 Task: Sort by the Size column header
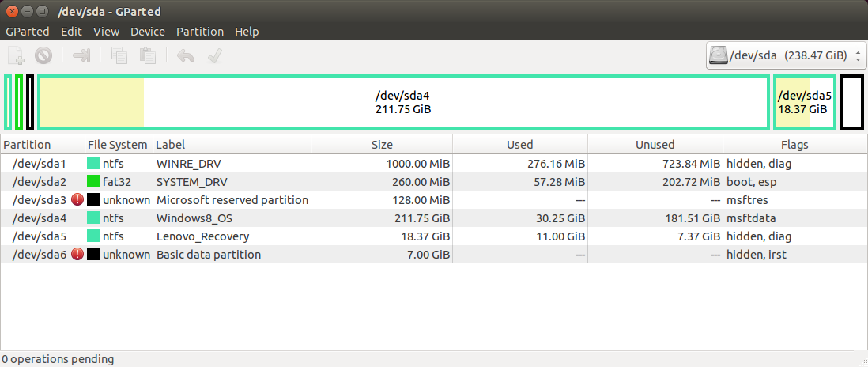pyautogui.click(x=381, y=145)
